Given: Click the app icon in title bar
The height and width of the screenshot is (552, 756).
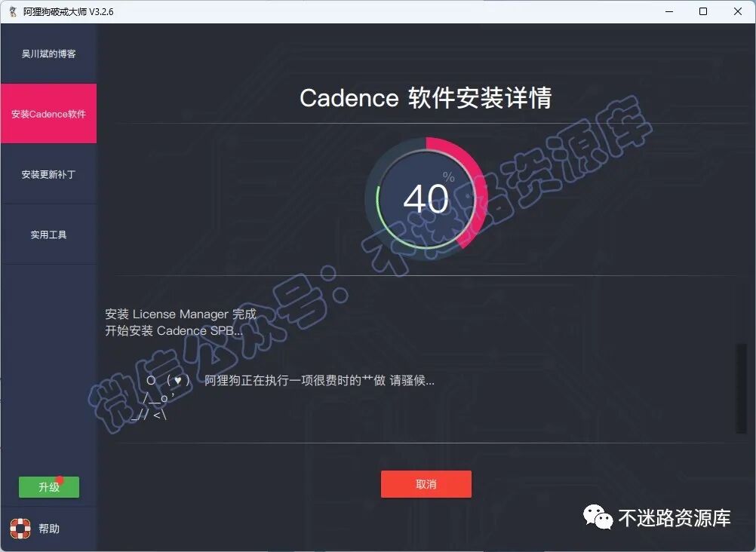Looking at the screenshot, I should click(13, 11).
